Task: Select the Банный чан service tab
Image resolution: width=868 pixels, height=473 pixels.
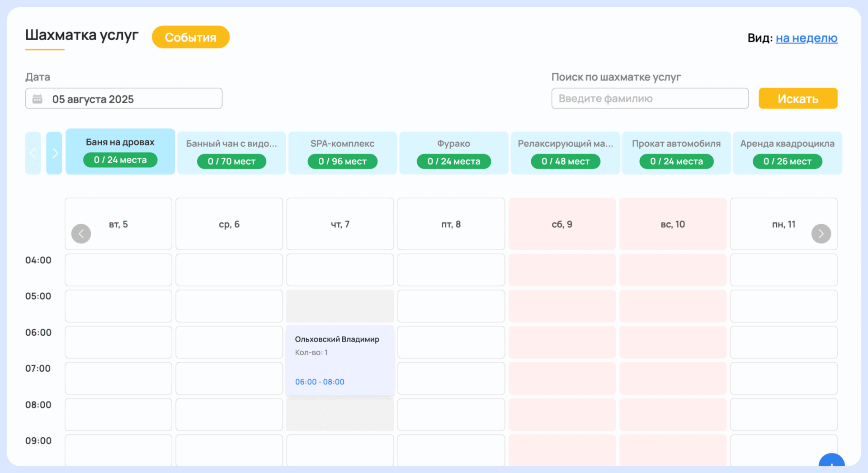Action: coord(231,153)
